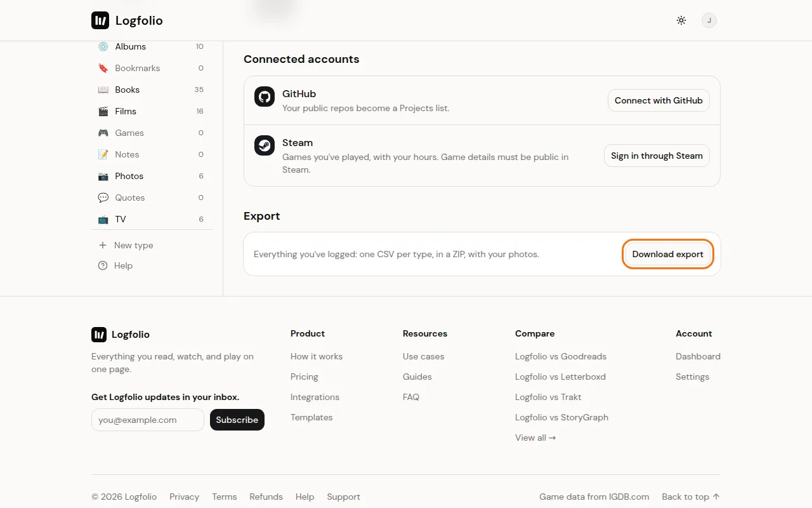Open the Games sidebar item
812x508 pixels.
tap(152, 133)
